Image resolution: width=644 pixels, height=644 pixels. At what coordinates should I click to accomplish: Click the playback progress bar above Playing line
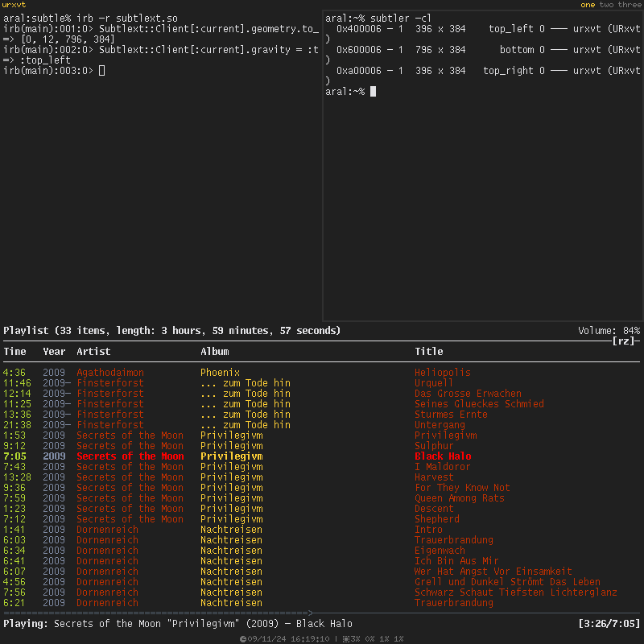pos(161,613)
